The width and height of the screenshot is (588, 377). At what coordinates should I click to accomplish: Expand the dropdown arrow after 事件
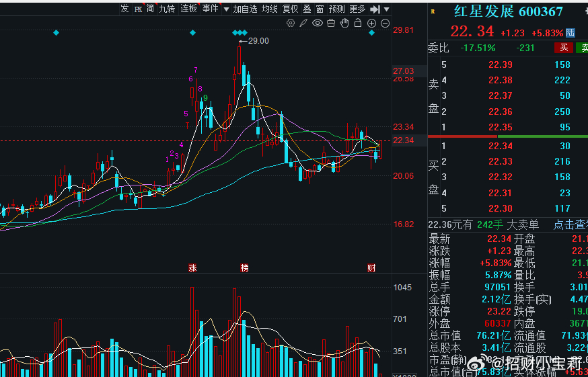coord(226,9)
